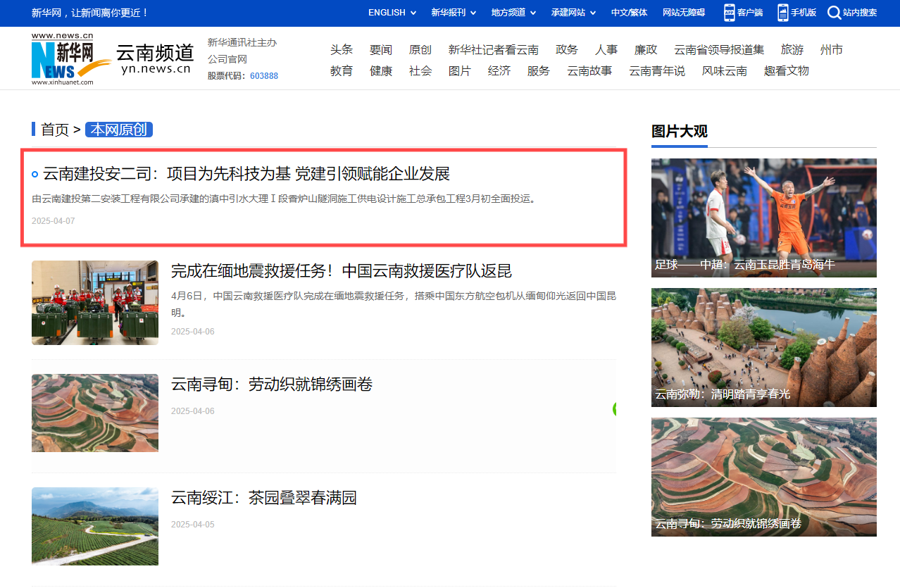
Task: Open the 健康 navigation item
Action: tap(381, 71)
